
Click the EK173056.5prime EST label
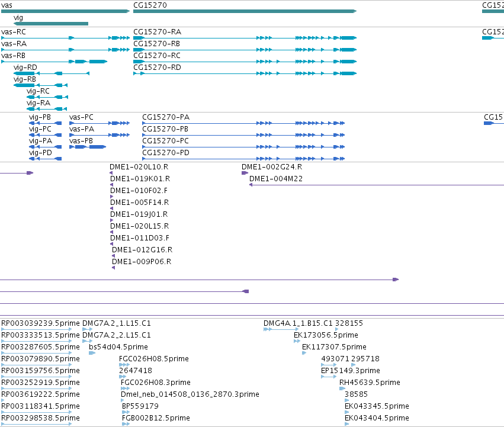click(x=326, y=335)
